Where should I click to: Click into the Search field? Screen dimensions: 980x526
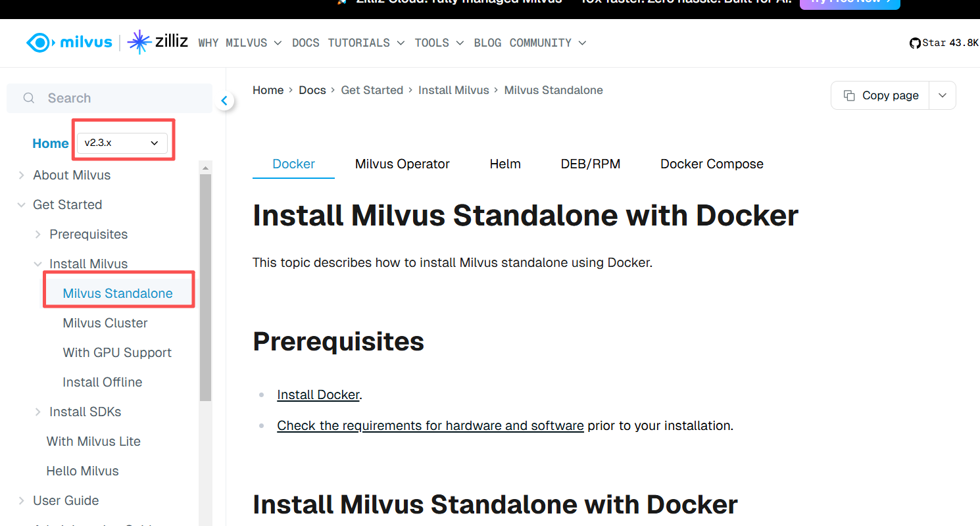pos(109,98)
